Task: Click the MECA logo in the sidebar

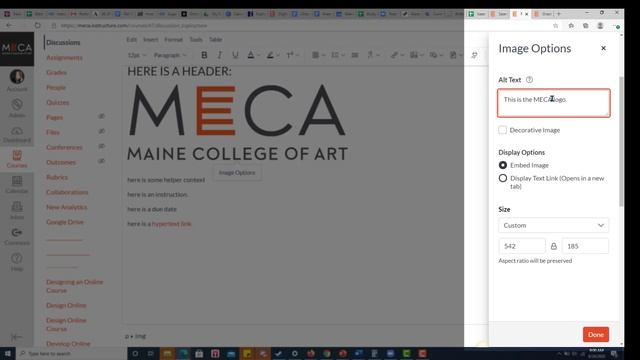Action: point(17,49)
